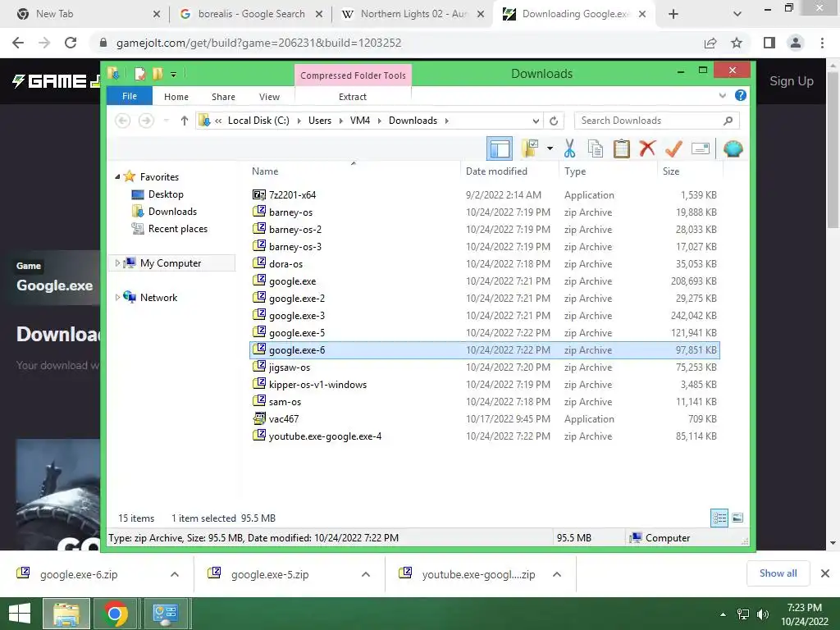840x630 pixels.
Task: Open menu arrow for google.exe-5.zip download
Action: click(x=366, y=574)
